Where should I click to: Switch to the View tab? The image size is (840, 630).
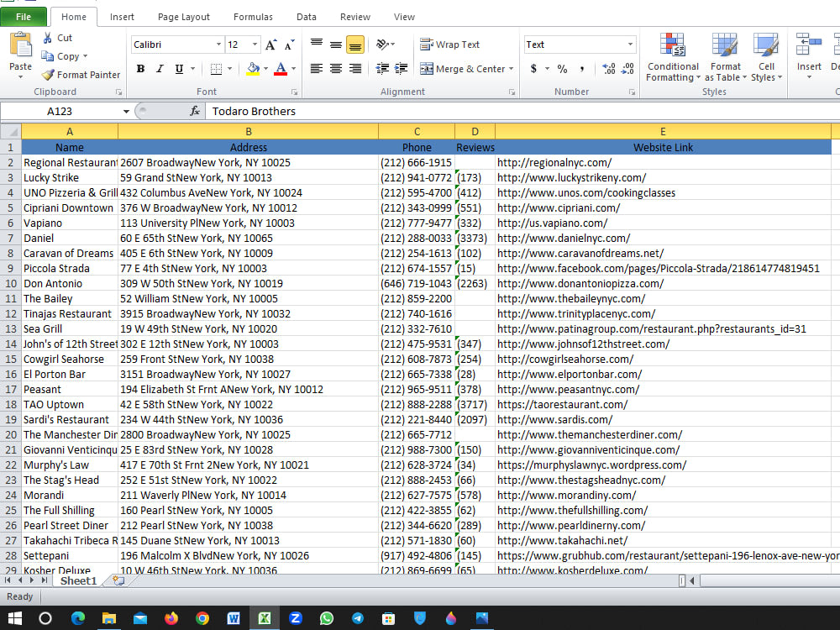[x=404, y=17]
